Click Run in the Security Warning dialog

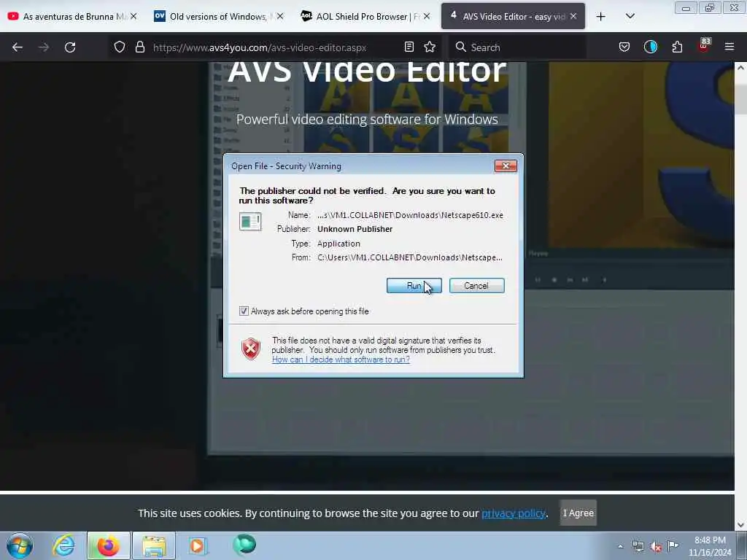pyautogui.click(x=414, y=286)
